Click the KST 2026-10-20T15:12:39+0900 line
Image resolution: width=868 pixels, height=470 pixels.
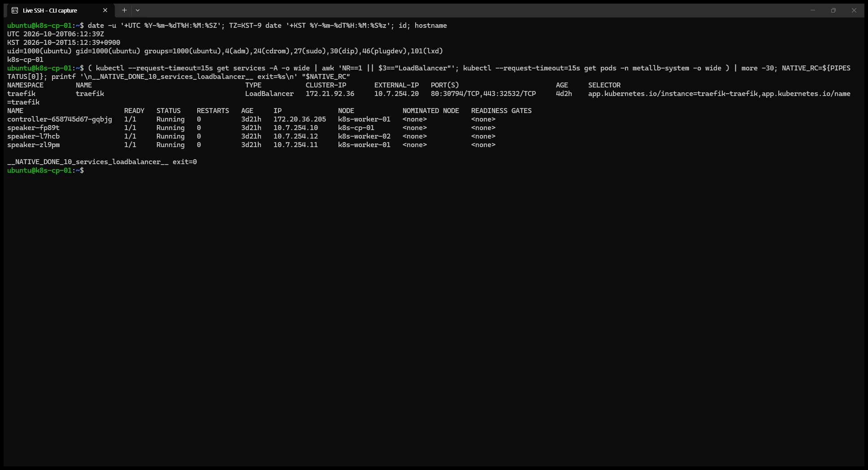coord(64,43)
